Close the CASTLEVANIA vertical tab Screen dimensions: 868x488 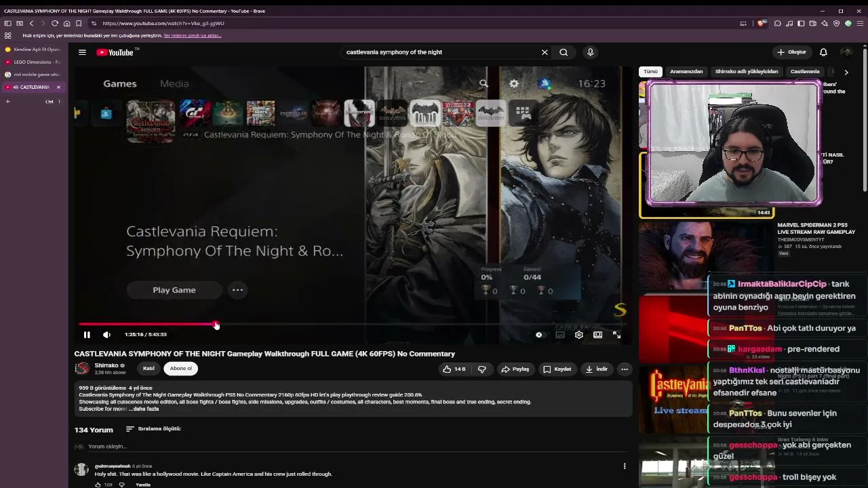point(58,87)
